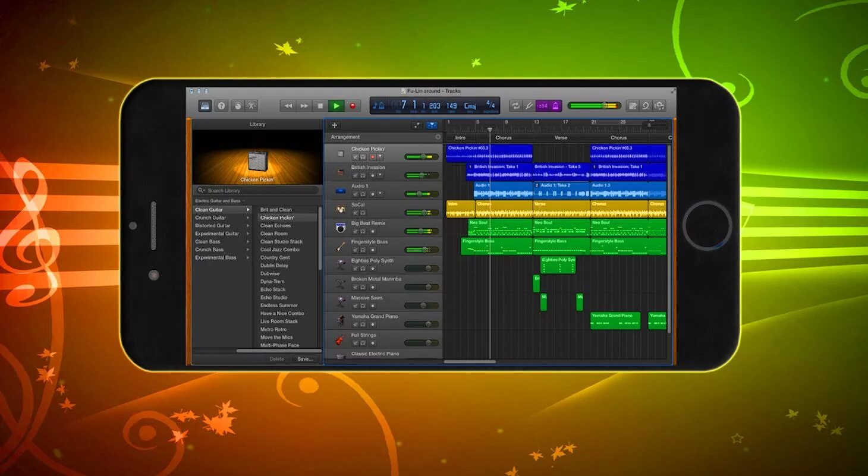
Task: Toggle the Library panel button in toolbar
Action: [x=205, y=106]
